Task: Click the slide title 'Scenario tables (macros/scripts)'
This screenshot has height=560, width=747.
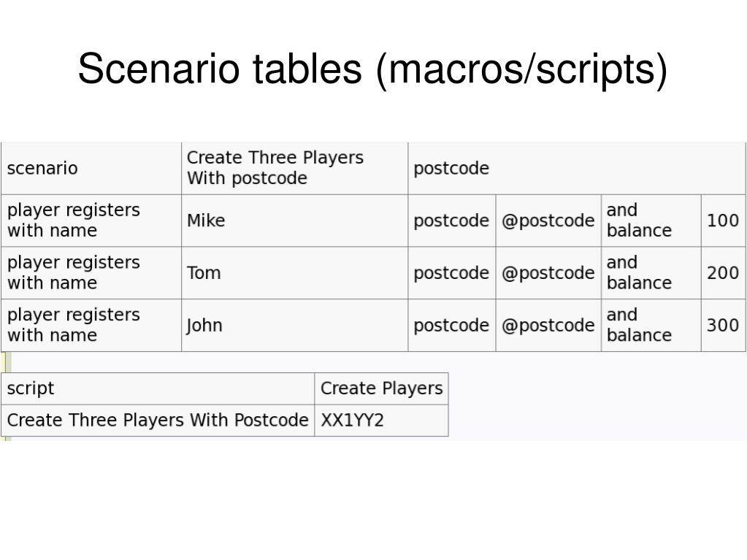Action: (372, 69)
